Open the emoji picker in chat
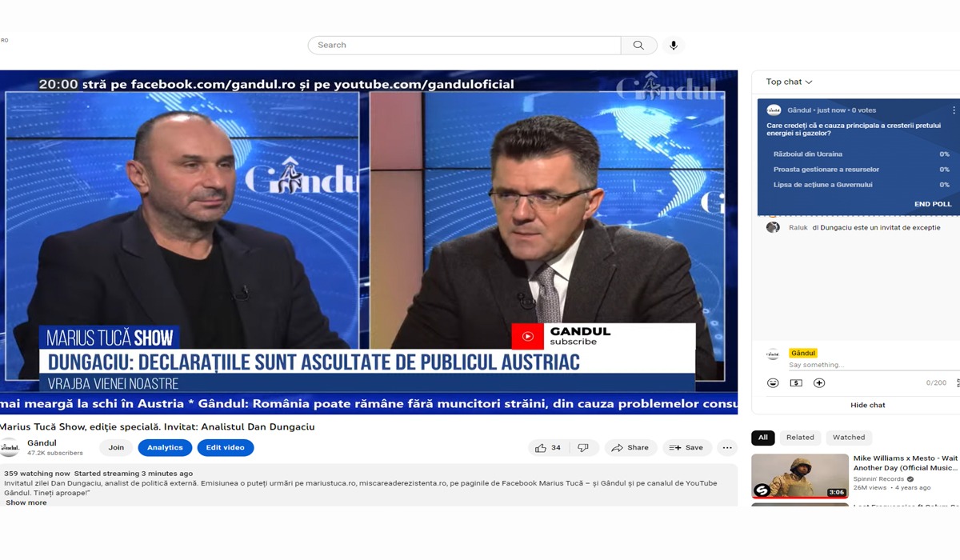 click(x=773, y=383)
